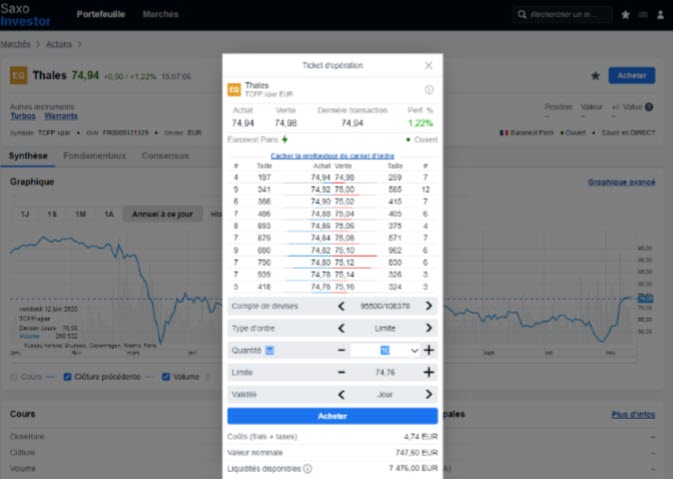
Task: Open the quantity calculator icon
Action: (269, 350)
